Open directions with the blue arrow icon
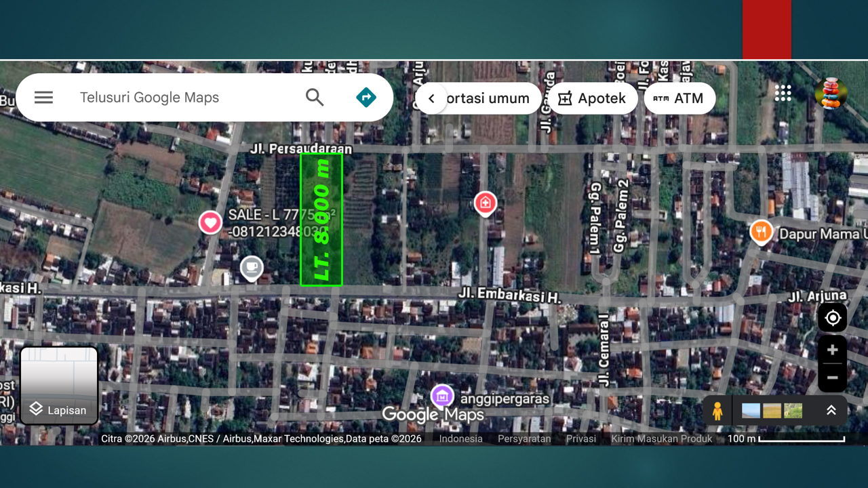 (366, 98)
